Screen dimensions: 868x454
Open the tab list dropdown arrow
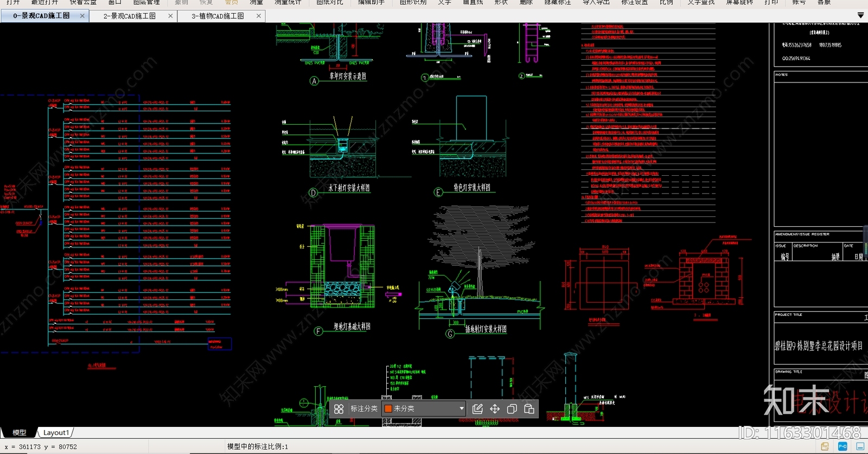(x=860, y=15)
